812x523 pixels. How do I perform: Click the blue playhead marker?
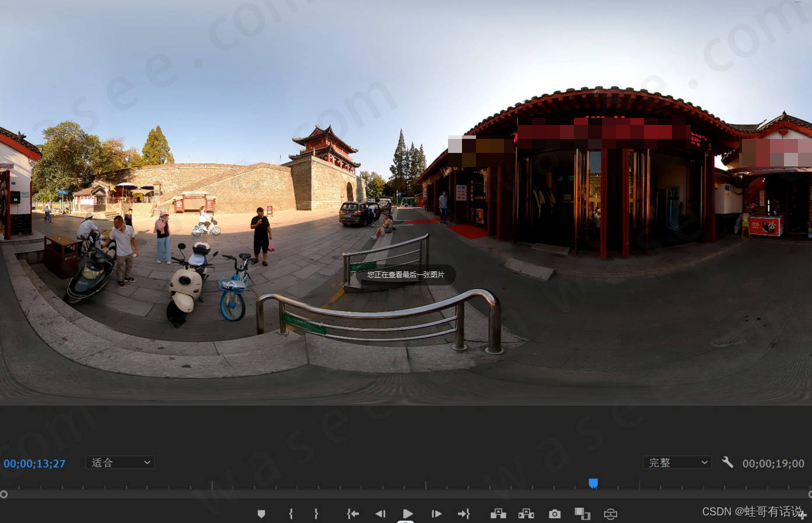point(593,483)
